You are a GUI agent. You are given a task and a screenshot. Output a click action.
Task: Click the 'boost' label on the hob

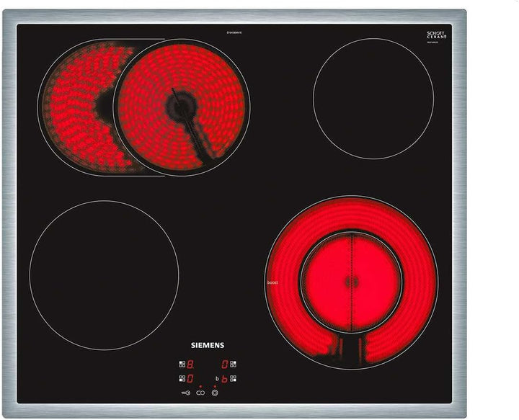point(272,283)
